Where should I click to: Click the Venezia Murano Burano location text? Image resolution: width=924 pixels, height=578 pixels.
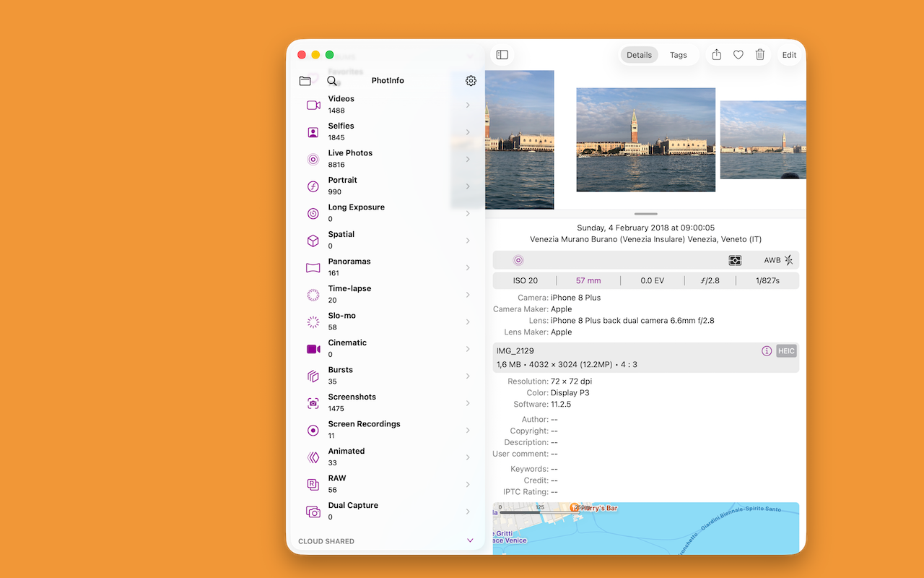645,239
